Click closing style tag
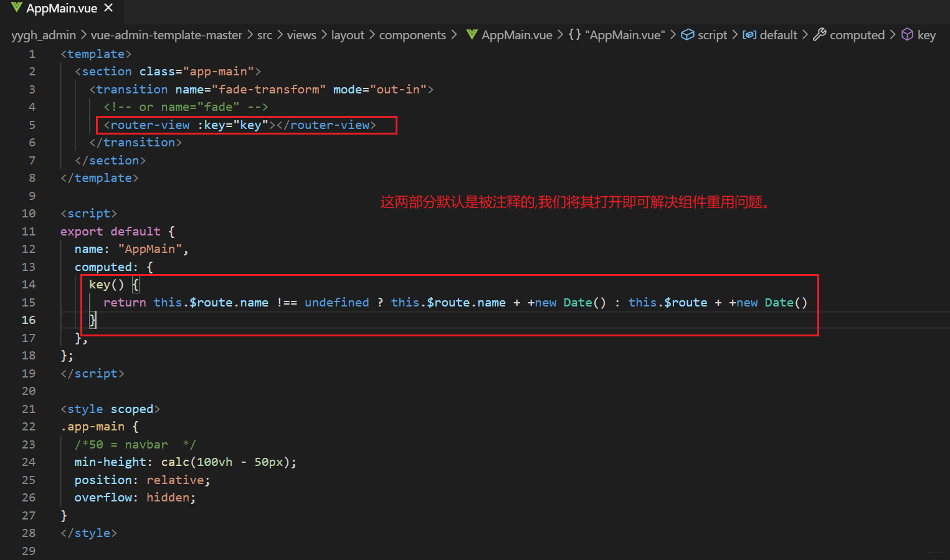 88,533
